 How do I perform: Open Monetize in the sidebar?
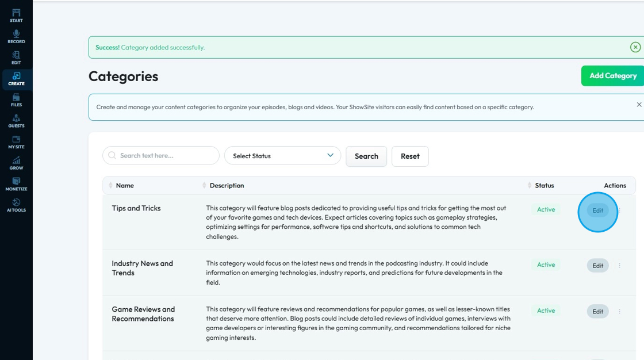pos(16,184)
